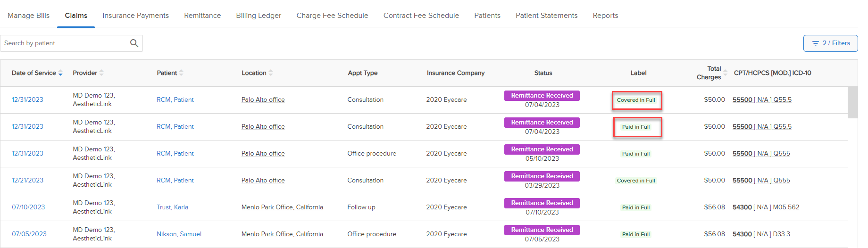868x248 pixels.
Task: Switch to the Manage Bills tab
Action: pyautogui.click(x=29, y=16)
